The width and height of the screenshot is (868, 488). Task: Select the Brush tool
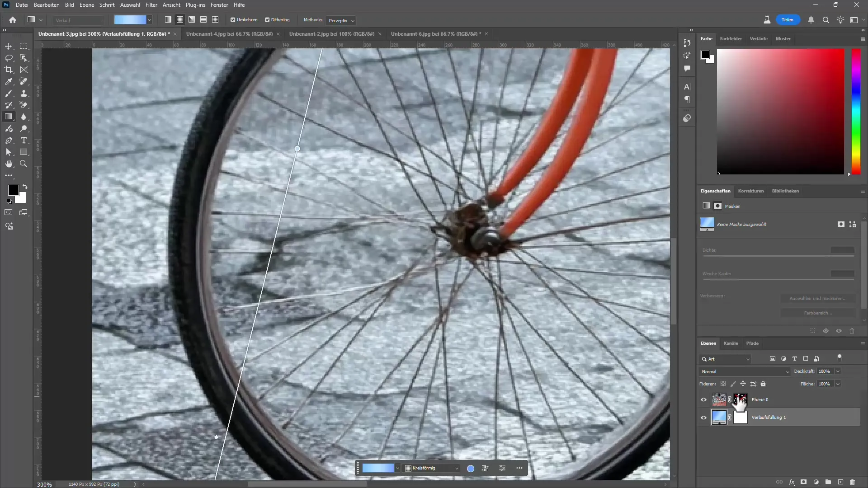point(9,93)
